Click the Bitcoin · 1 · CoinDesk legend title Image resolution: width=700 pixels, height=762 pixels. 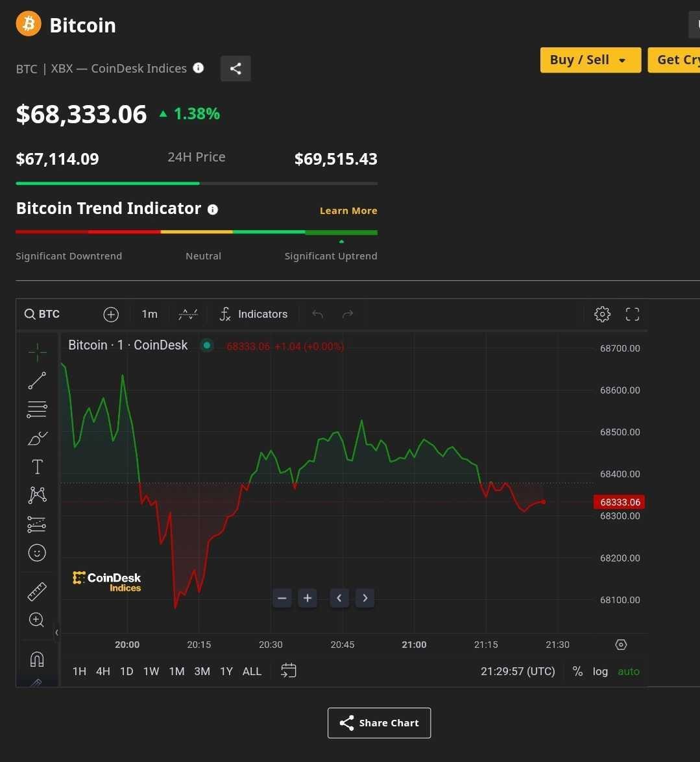(x=128, y=345)
